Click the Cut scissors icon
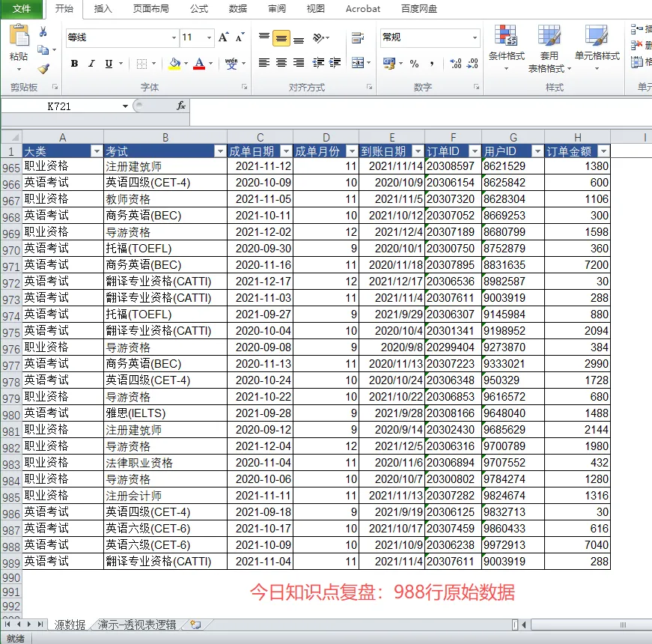This screenshot has width=652, height=644. coord(43,31)
